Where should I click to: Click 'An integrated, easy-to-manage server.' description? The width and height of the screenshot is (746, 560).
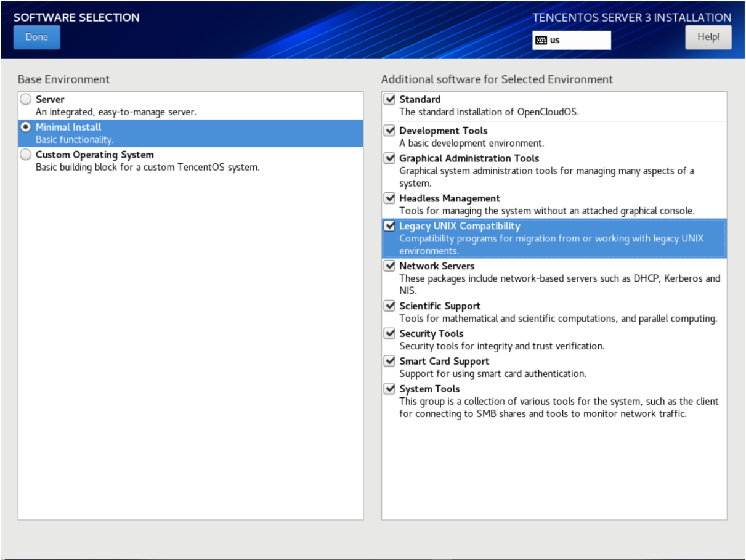coord(116,112)
